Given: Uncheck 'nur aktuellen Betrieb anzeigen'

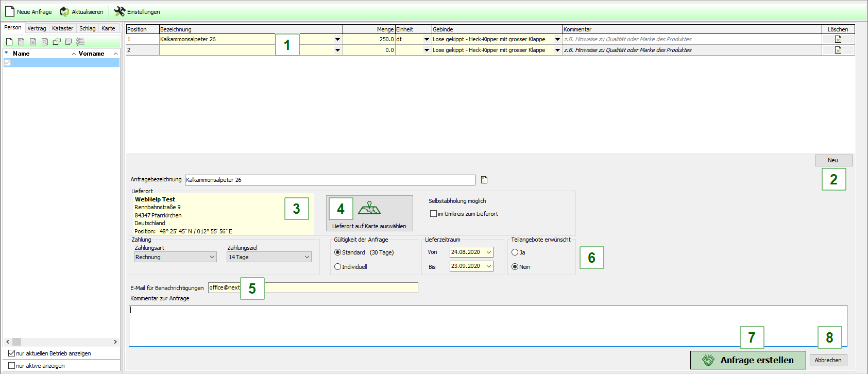Looking at the screenshot, I should point(12,353).
